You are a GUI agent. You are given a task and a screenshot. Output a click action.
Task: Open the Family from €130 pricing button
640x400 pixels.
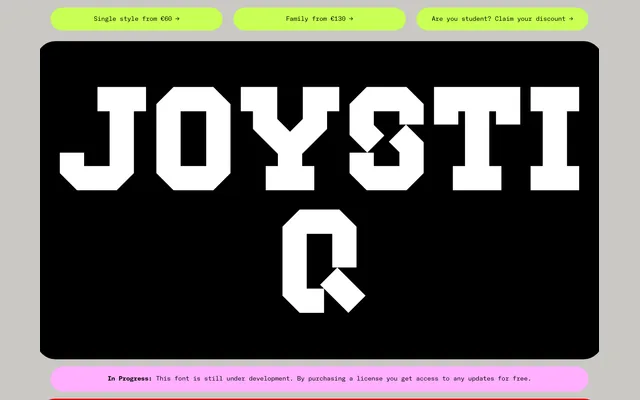319,19
